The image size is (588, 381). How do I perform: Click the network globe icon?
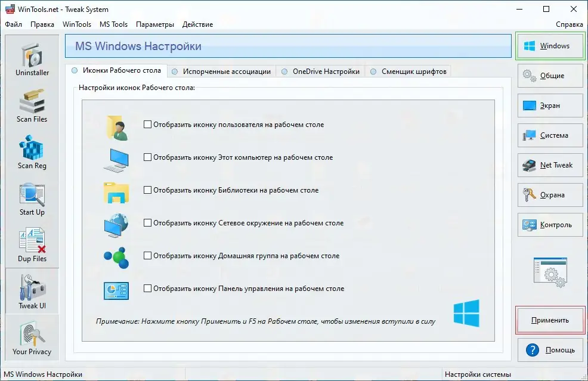point(116,225)
